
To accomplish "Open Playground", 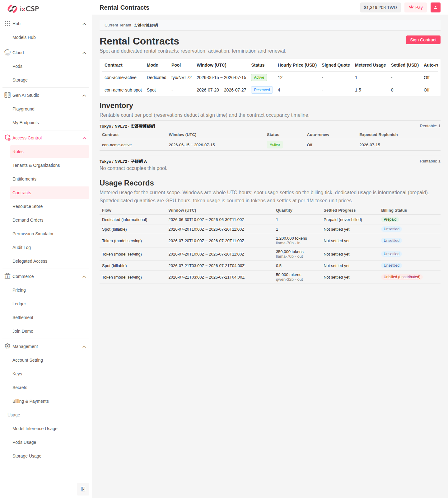I will (49, 109).
